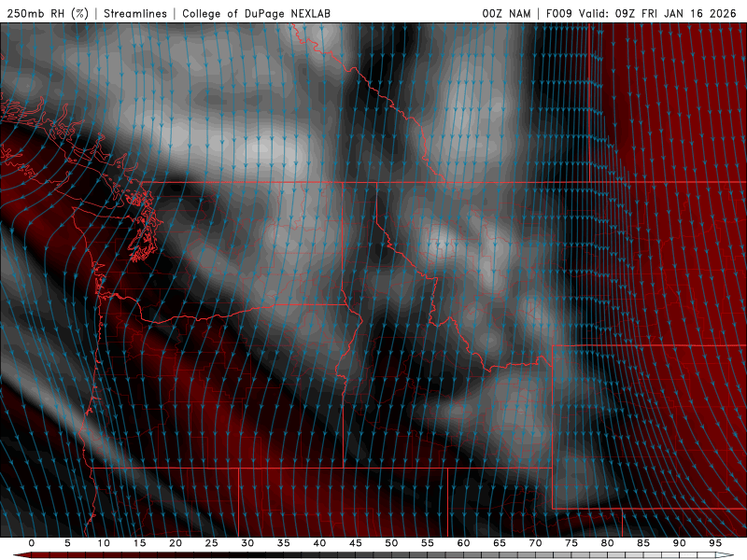Click the color scale label "85"
The image size is (747, 560).
click(643, 543)
